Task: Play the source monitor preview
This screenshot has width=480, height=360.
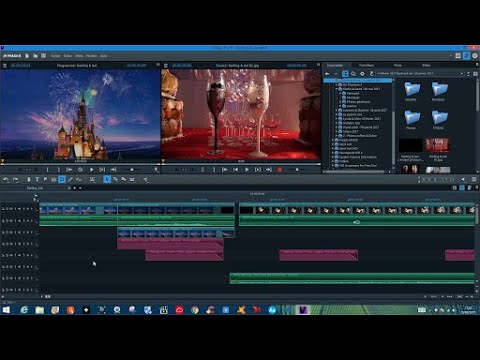Action: tap(247, 170)
